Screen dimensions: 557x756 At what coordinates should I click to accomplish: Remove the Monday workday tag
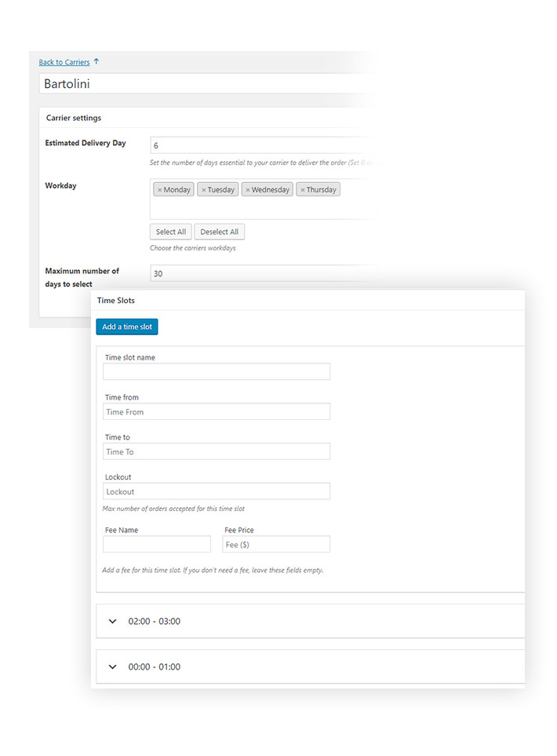(159, 190)
